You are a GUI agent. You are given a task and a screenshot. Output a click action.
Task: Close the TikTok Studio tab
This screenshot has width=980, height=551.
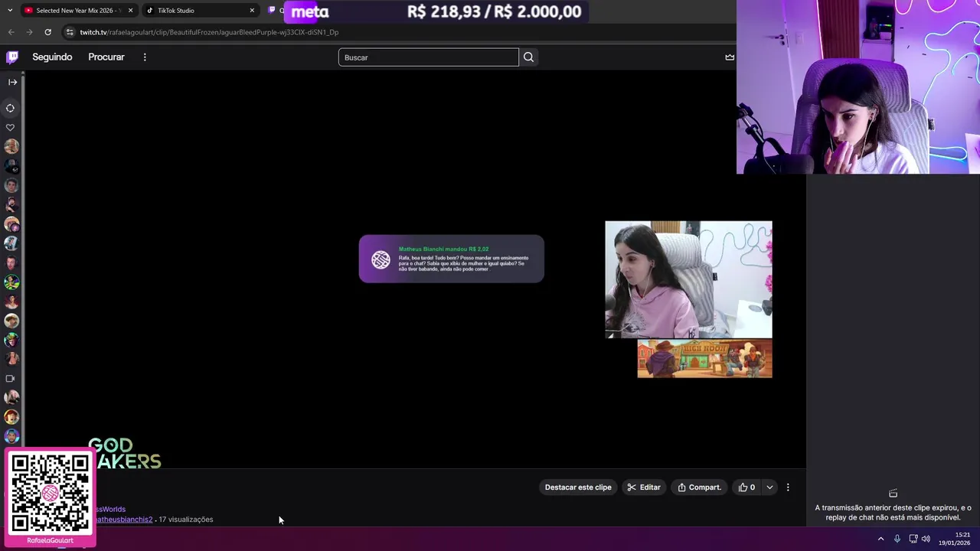pos(252,11)
